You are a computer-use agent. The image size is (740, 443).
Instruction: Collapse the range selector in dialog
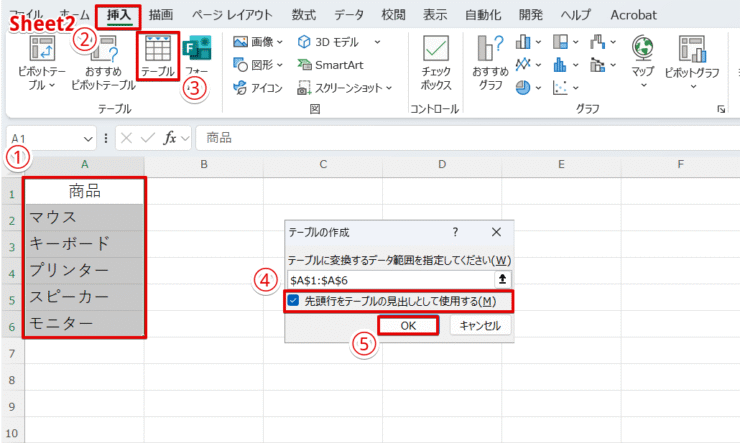503,279
